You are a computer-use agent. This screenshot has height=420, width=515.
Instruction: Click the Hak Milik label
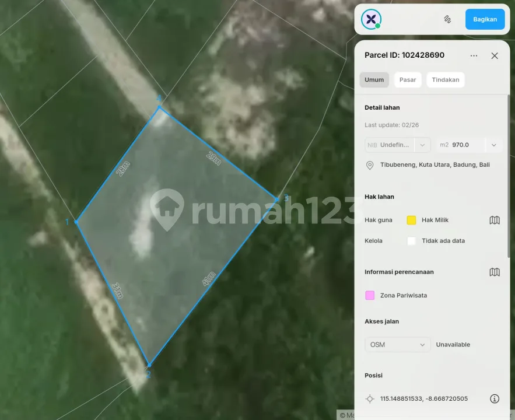click(435, 220)
